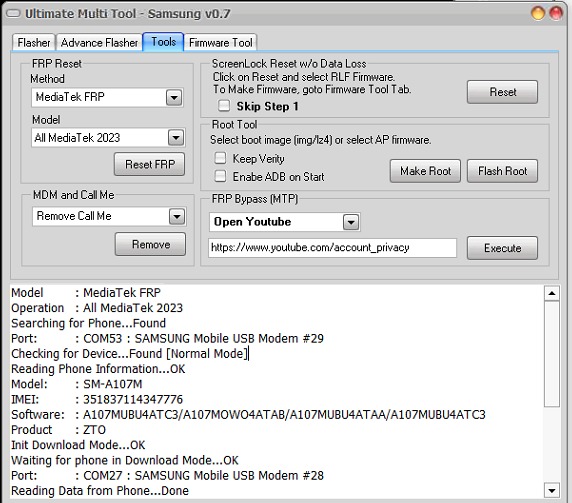
Task: Enable the Skip Step 1 checkbox
Action: 224,106
